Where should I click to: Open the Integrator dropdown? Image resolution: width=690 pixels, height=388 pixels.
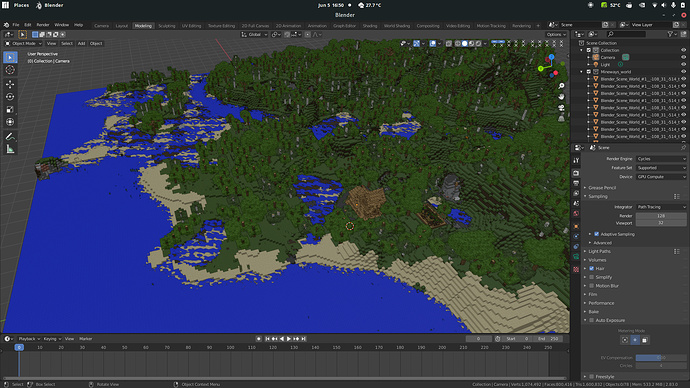pyautogui.click(x=661, y=207)
